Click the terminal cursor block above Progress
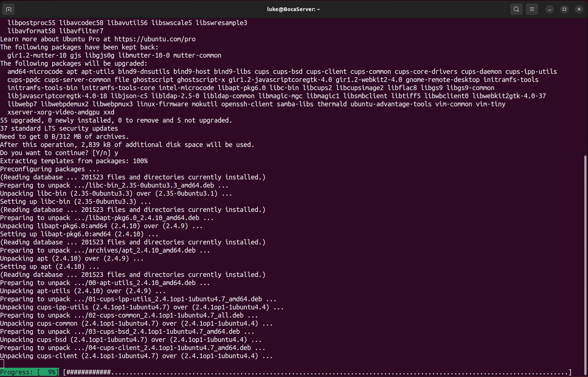588x377 pixels. point(2,364)
